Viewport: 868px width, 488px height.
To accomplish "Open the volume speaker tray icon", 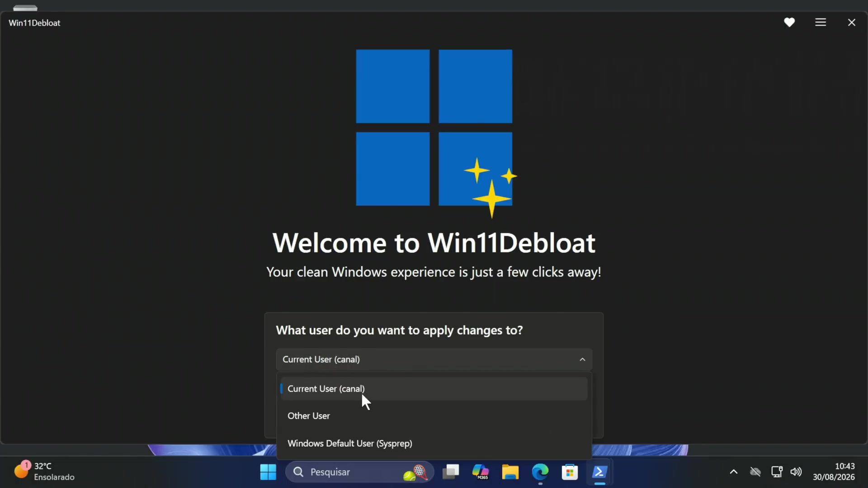I will (x=796, y=472).
